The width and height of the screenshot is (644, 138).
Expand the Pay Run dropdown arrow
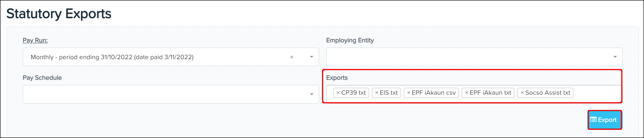(311, 57)
